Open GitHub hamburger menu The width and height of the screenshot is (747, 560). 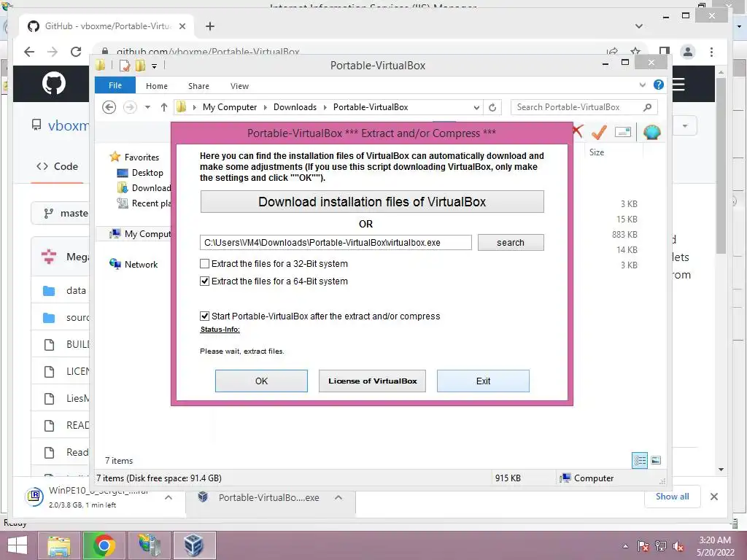678,85
